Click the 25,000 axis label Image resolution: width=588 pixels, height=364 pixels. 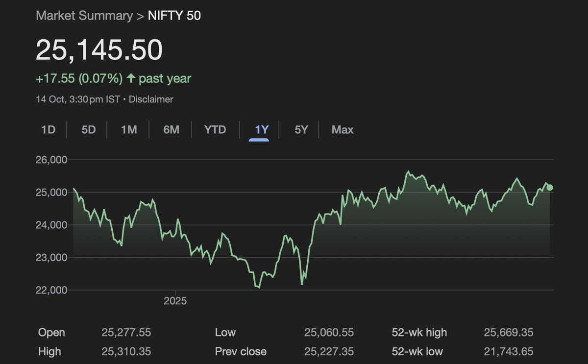click(x=51, y=193)
